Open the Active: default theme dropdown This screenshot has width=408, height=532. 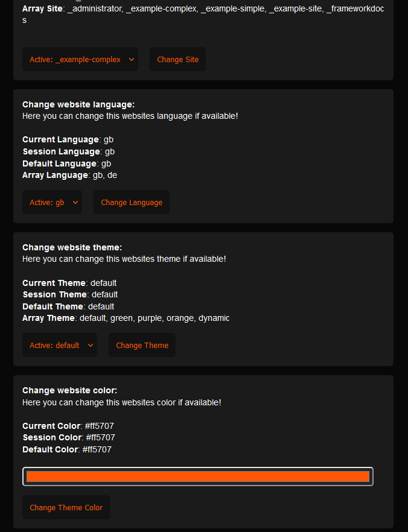pos(60,345)
